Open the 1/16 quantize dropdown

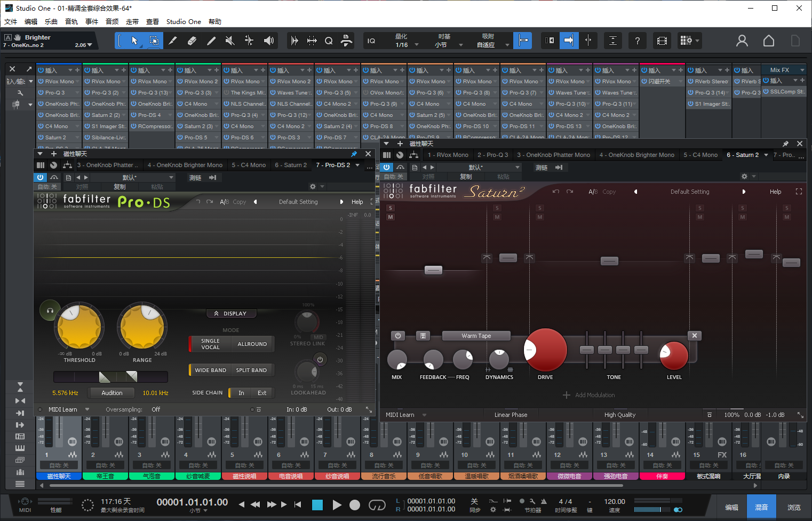coord(407,45)
